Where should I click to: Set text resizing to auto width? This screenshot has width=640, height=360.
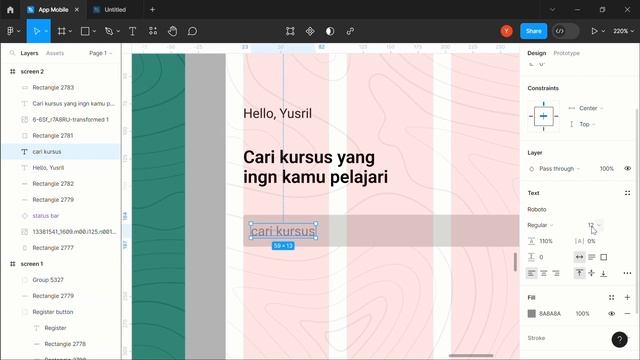click(579, 257)
